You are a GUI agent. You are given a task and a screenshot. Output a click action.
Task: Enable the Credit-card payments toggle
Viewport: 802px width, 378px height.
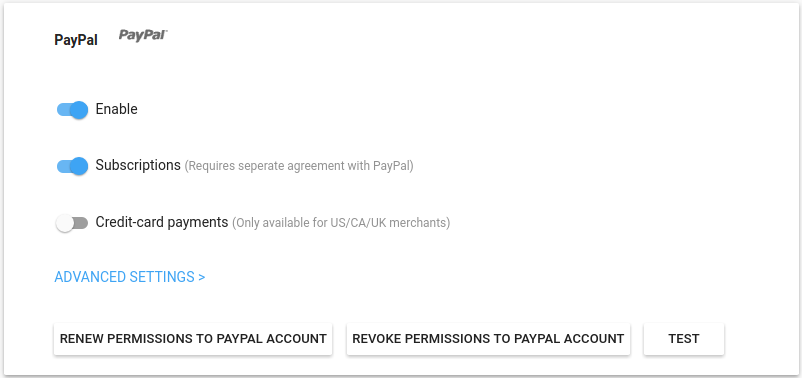coord(72,223)
